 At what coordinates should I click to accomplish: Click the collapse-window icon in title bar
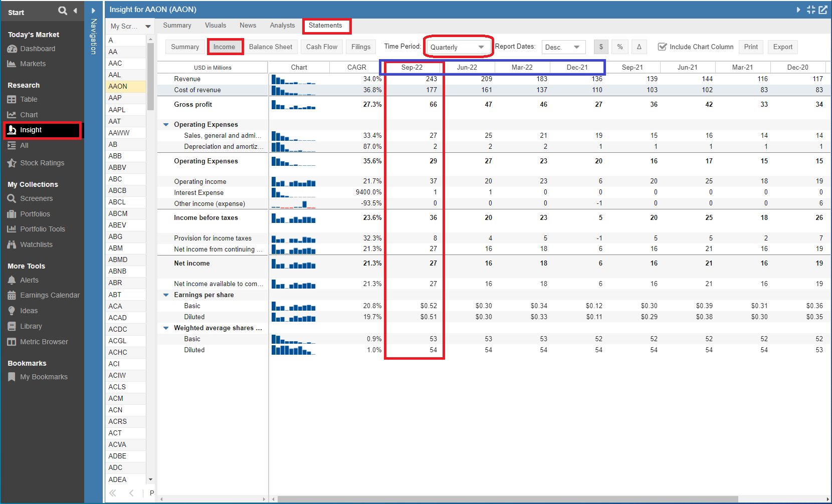point(811,10)
